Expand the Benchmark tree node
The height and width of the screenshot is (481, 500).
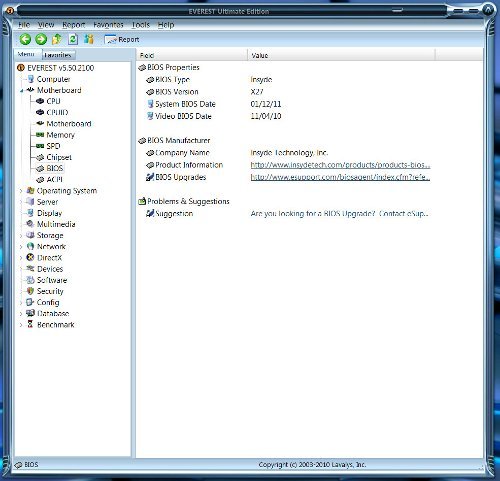point(21,325)
